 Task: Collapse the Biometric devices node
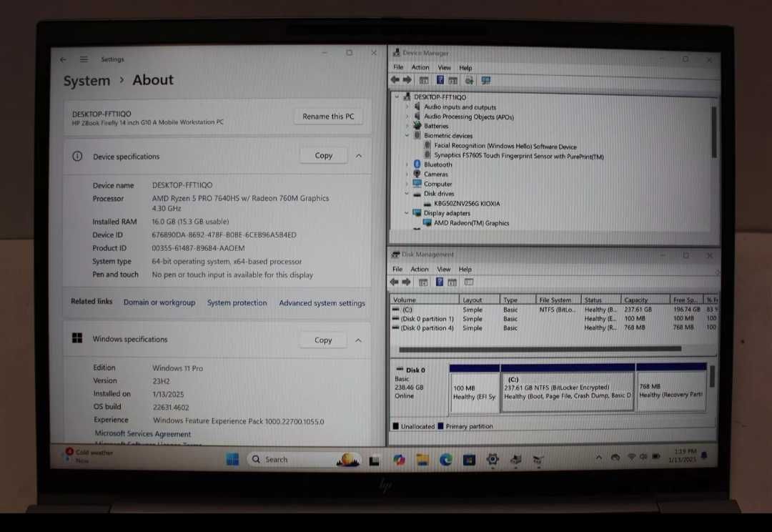pos(407,135)
